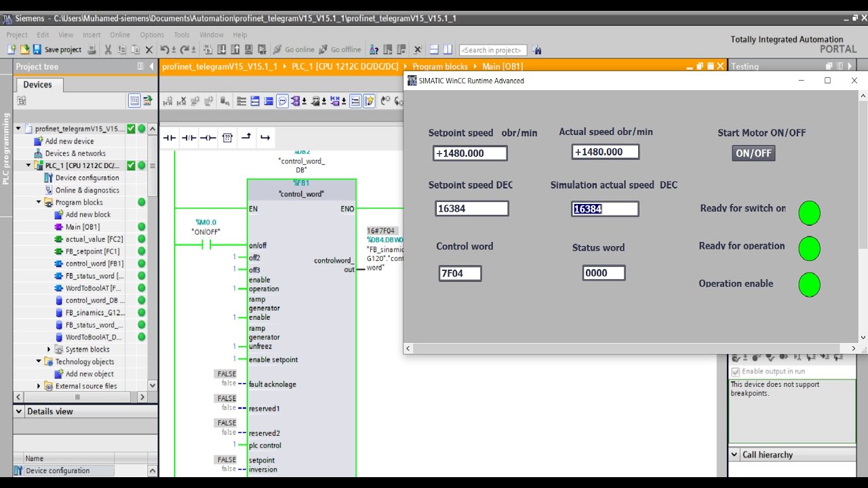Click the Setpoint speed DEC input field
Screen dimensions: 868x488
(x=471, y=209)
